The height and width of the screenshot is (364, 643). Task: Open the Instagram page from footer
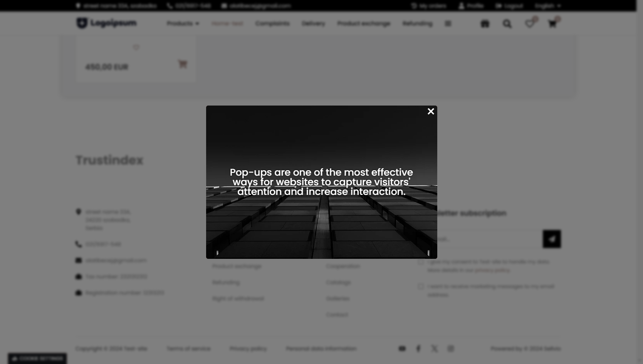451,348
